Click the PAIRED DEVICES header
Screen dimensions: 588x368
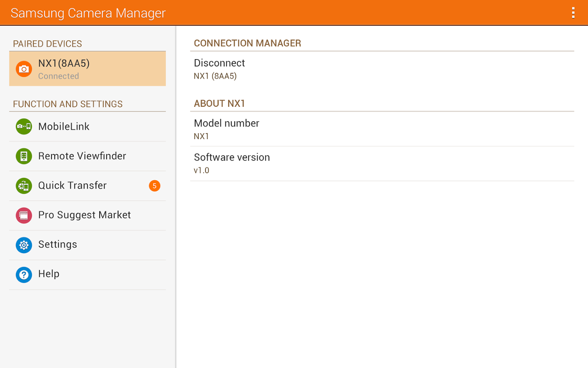click(x=47, y=44)
